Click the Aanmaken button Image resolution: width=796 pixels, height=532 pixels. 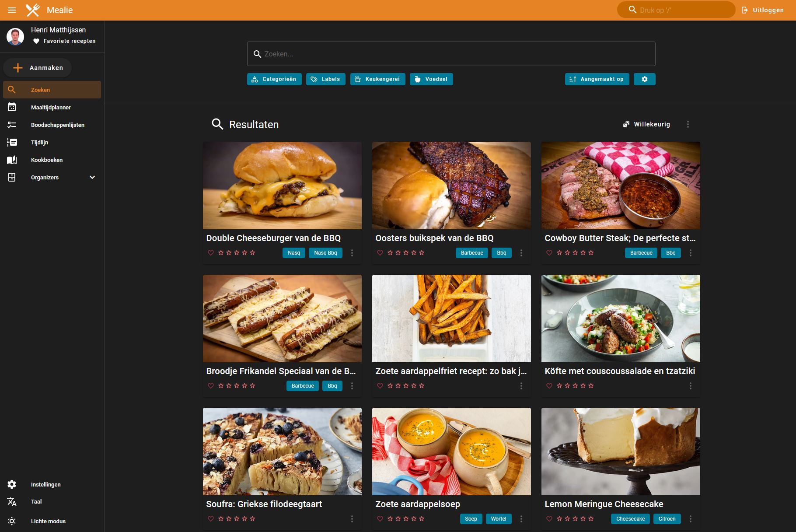click(x=38, y=68)
